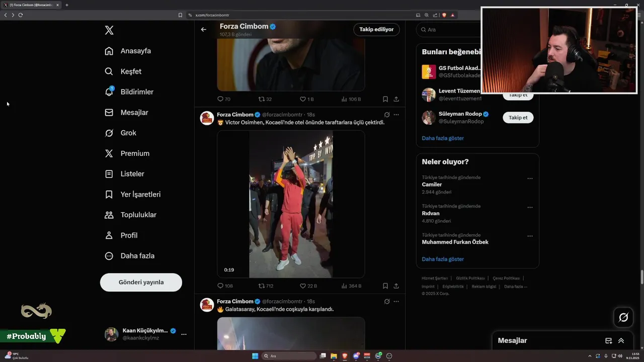
Task: Click the browser back arrow
Action: click(x=6, y=15)
